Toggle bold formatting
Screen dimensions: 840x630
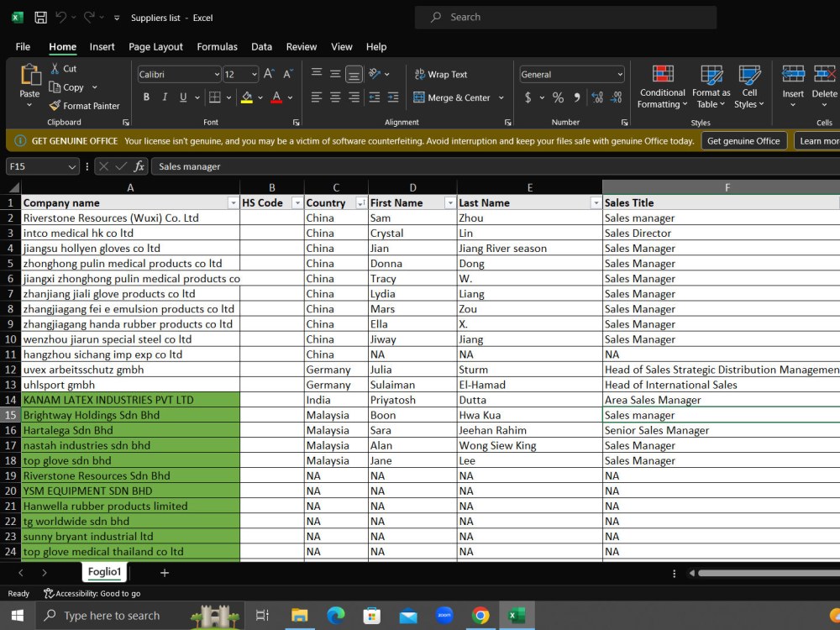146,97
